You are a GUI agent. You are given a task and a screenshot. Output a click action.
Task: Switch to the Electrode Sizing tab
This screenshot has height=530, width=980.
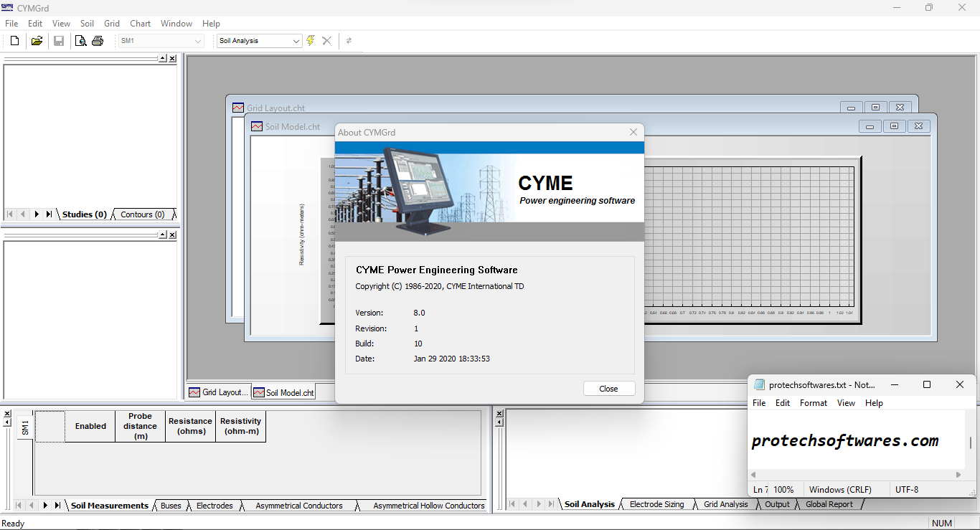(656, 504)
